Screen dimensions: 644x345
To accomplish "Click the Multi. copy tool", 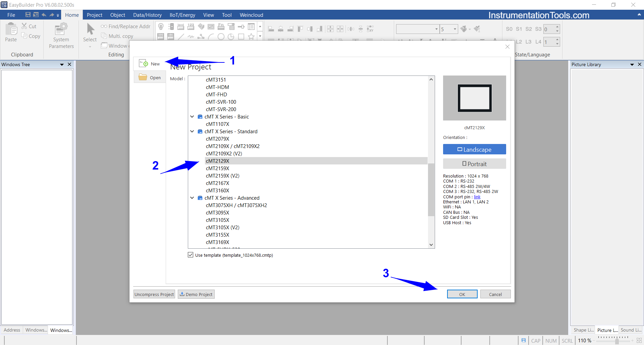I will [117, 36].
